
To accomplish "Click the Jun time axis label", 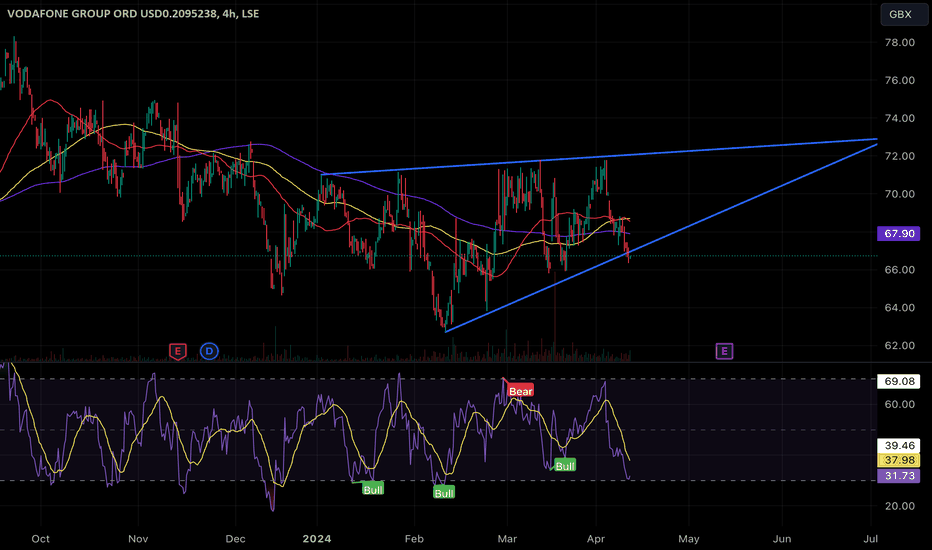I will tap(782, 539).
